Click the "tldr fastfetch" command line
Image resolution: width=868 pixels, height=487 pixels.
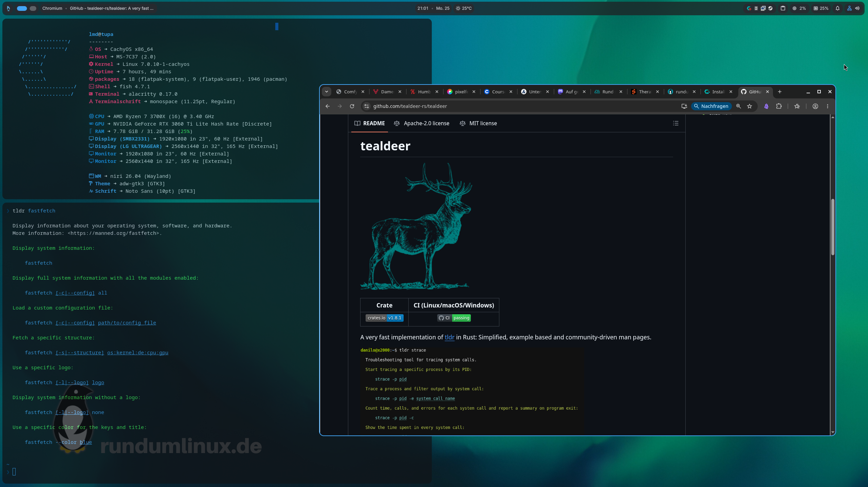[x=34, y=211]
